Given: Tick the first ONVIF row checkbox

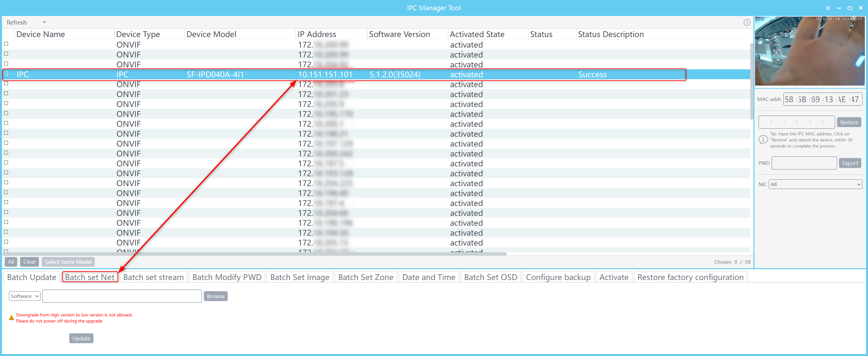Looking at the screenshot, I should pos(6,44).
